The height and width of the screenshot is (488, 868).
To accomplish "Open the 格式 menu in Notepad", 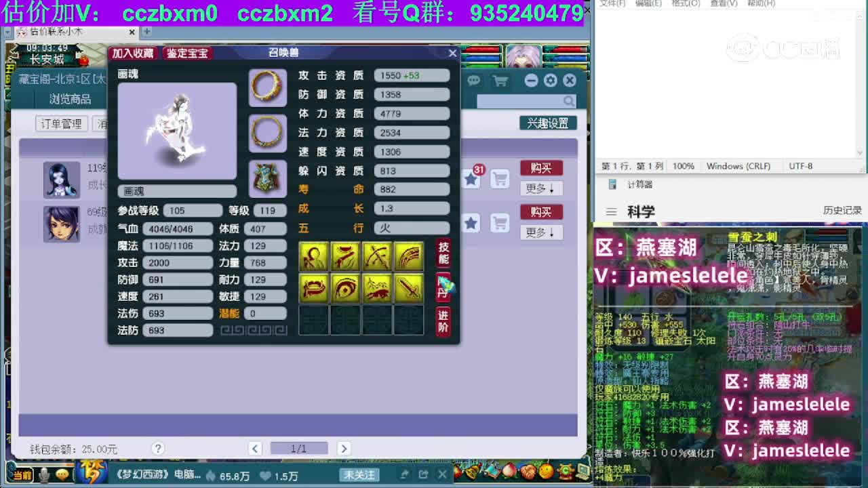I will 686,3.
